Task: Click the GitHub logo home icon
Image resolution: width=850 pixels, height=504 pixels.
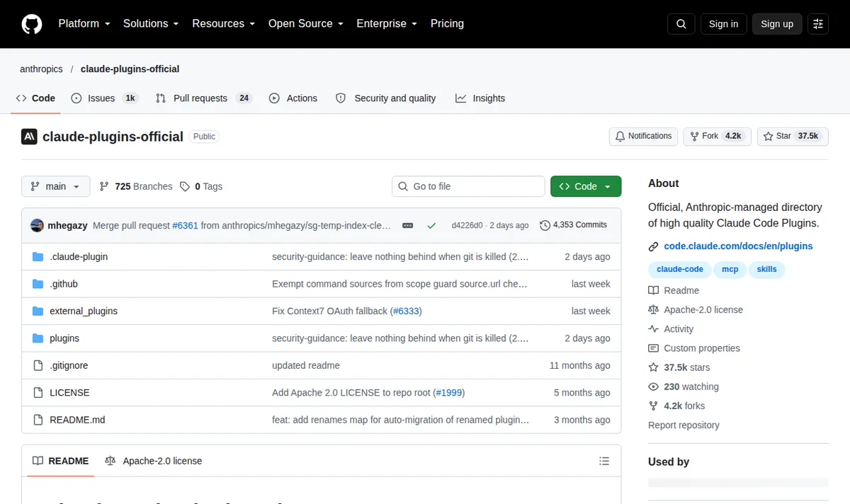Action: coord(32,24)
